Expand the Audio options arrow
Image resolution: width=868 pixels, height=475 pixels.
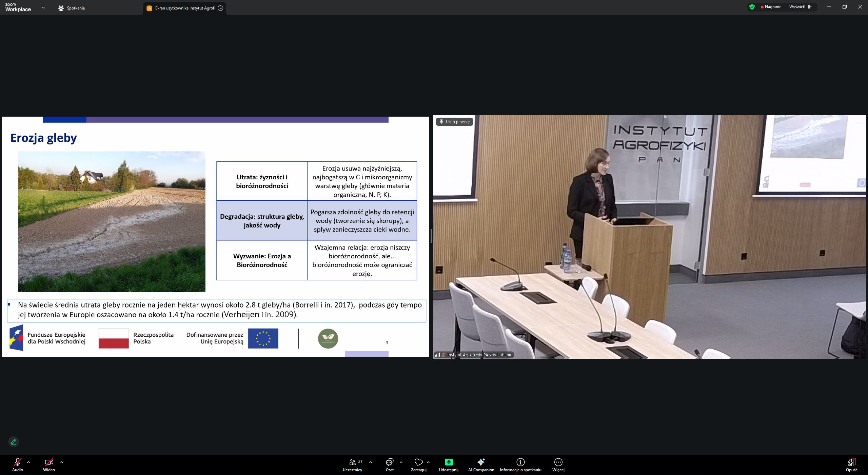point(28,462)
